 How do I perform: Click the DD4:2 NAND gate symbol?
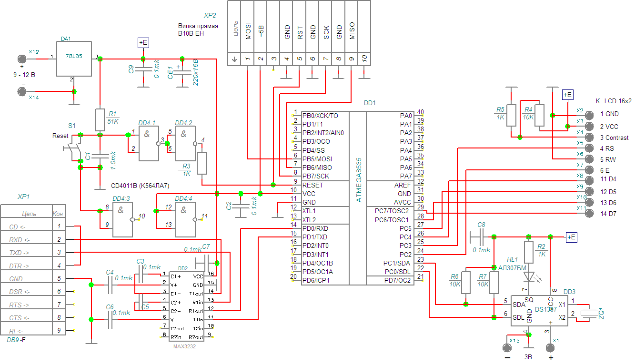(185, 144)
